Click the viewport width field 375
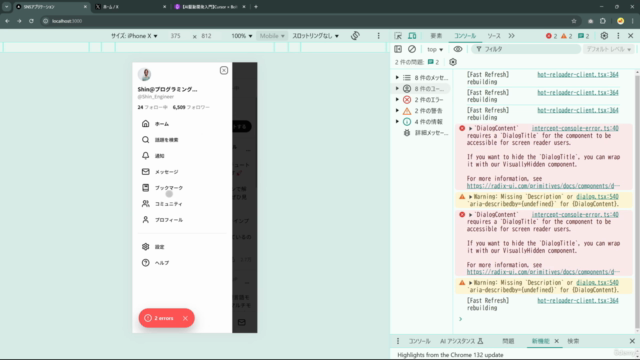Viewport: 640px width, 360px height. pyautogui.click(x=176, y=36)
